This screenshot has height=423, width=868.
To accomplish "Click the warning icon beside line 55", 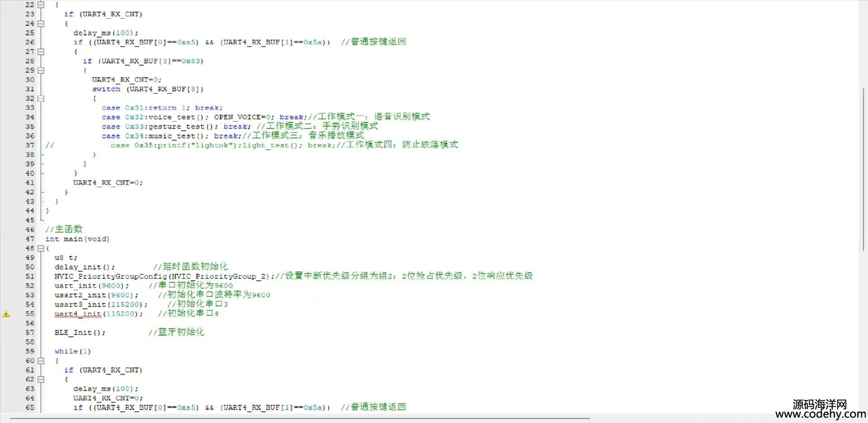I will (x=6, y=314).
